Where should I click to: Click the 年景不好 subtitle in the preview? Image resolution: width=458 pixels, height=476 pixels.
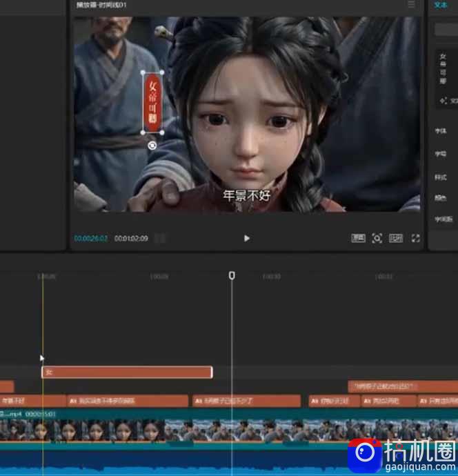[x=246, y=196]
